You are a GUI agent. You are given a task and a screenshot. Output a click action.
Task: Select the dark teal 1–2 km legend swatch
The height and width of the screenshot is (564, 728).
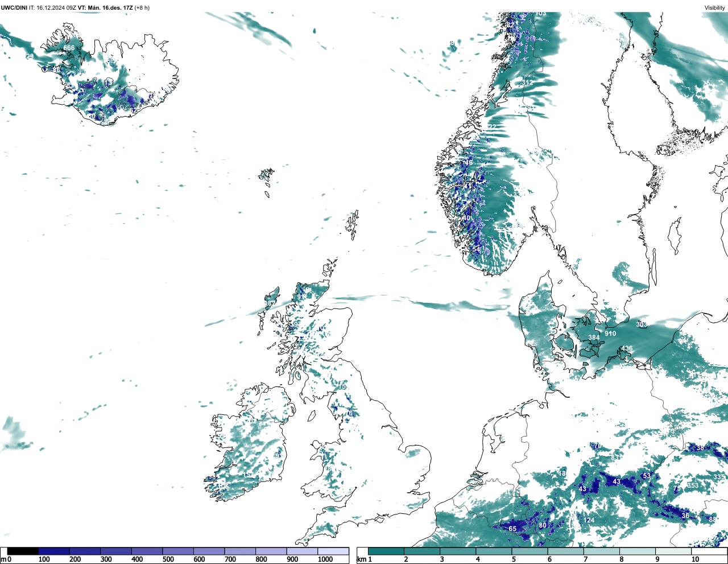click(386, 551)
